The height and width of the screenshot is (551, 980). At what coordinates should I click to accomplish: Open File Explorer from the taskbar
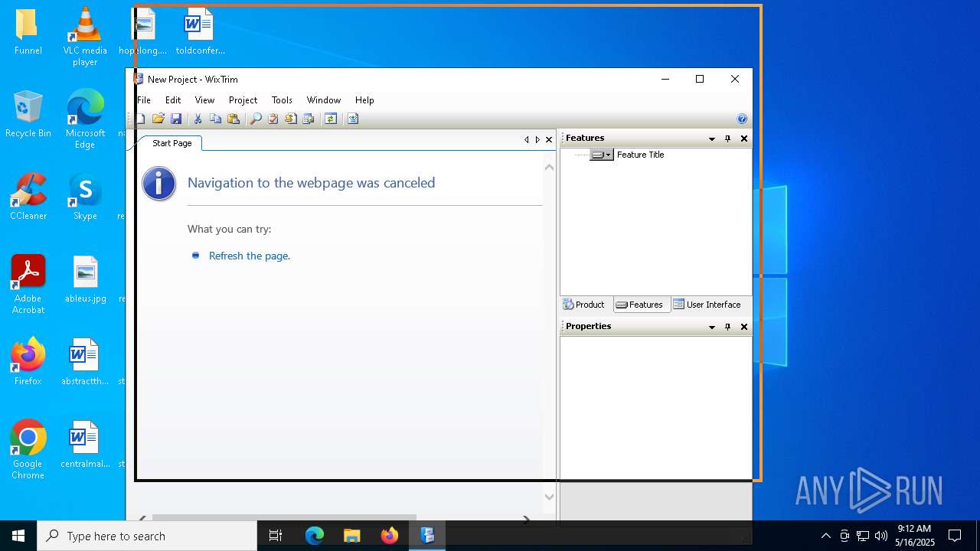click(x=352, y=536)
